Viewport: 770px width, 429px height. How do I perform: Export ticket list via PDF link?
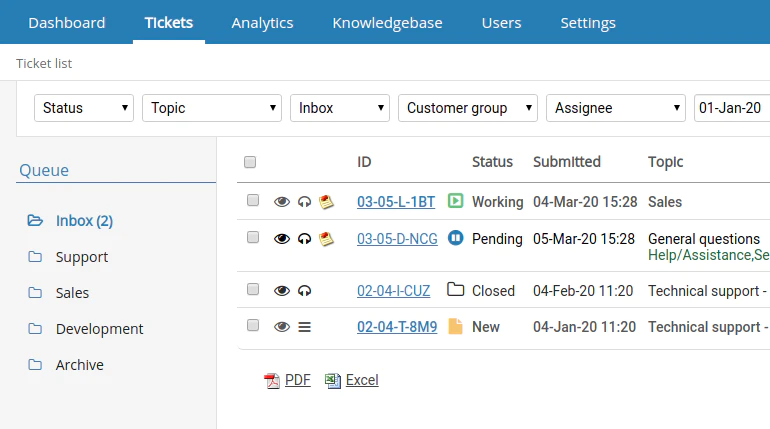click(x=298, y=380)
